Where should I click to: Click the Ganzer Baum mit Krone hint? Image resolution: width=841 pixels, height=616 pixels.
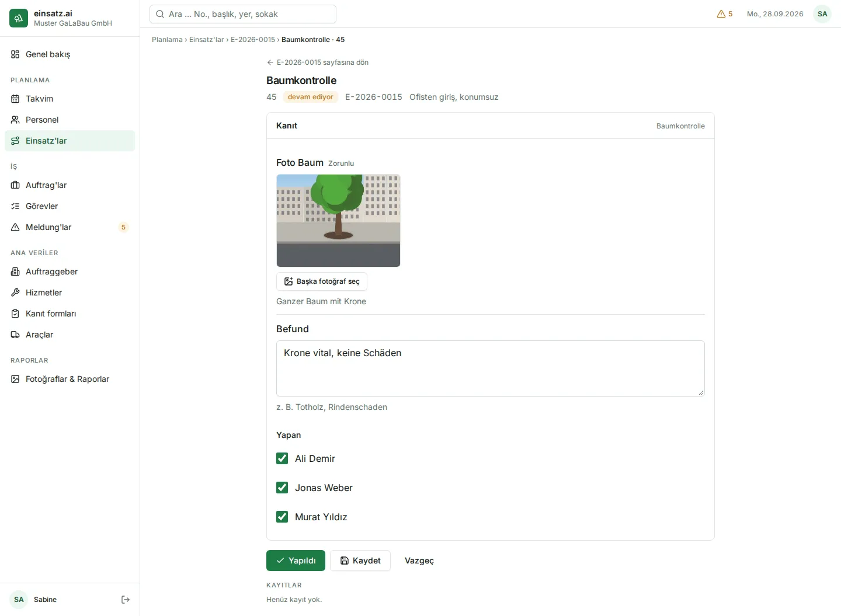[321, 301]
